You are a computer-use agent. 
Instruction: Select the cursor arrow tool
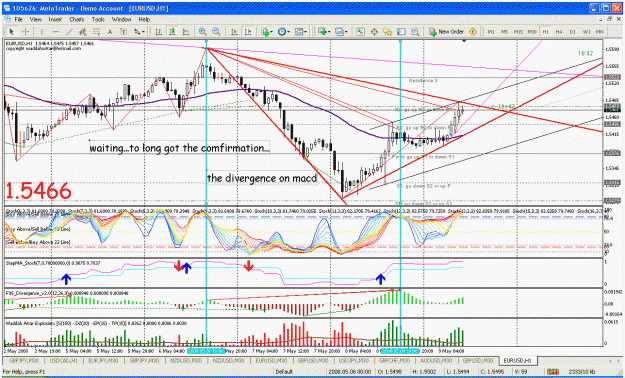pos(11,32)
